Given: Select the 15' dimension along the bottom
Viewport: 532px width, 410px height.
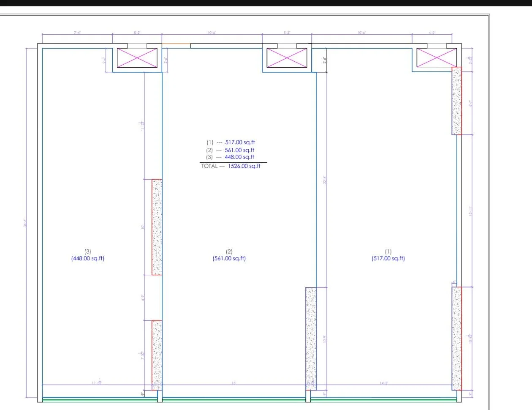Looking at the screenshot, I should [x=233, y=383].
